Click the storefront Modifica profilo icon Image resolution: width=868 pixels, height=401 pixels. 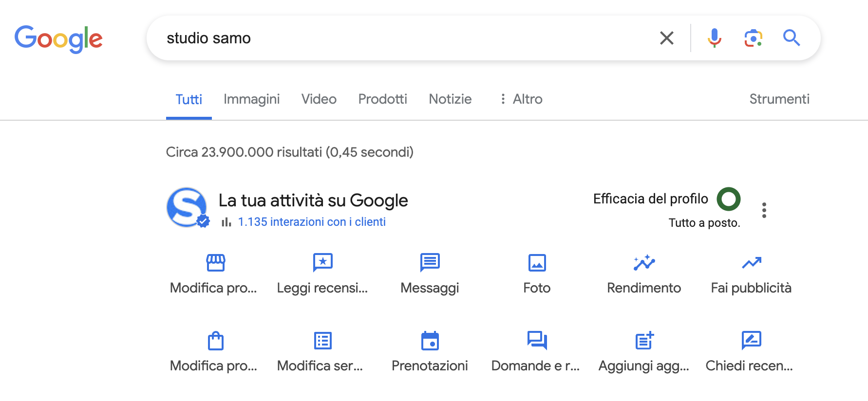pyautogui.click(x=215, y=262)
